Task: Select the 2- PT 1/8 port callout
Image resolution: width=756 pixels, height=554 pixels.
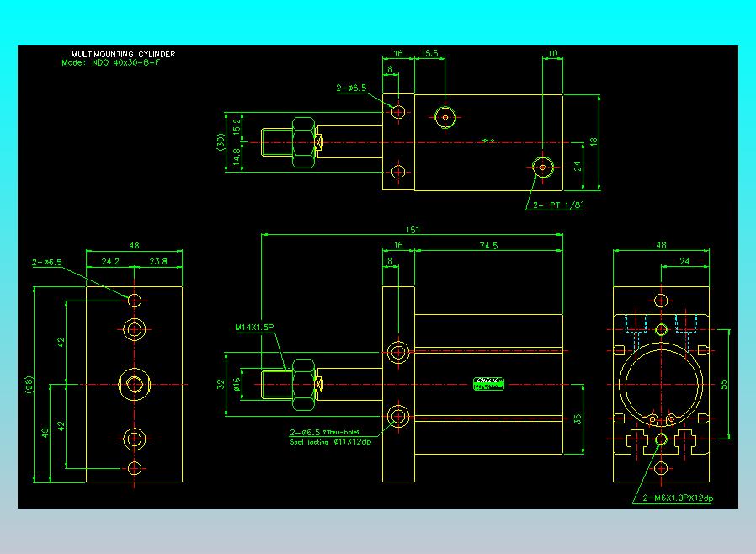Action: (558, 205)
